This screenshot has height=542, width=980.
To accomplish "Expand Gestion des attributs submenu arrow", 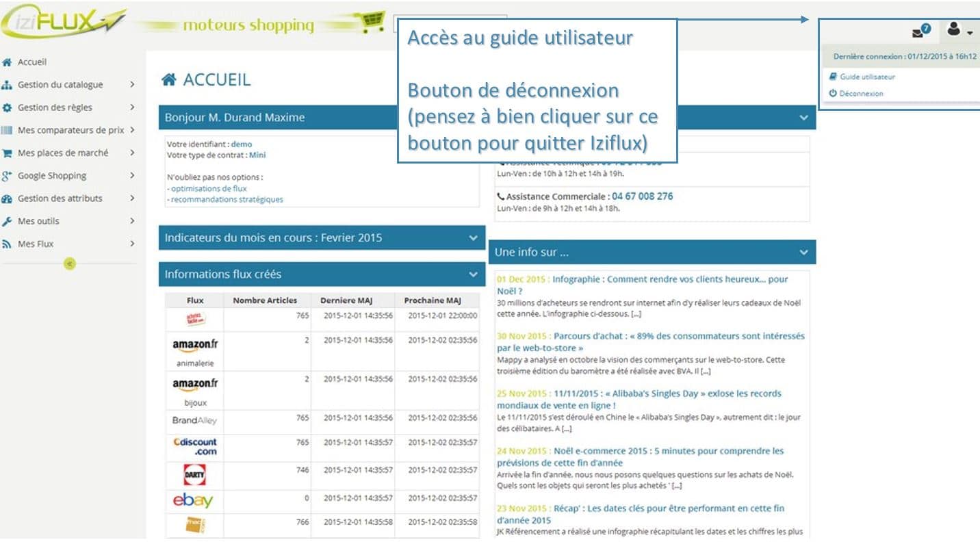I will [x=132, y=198].
